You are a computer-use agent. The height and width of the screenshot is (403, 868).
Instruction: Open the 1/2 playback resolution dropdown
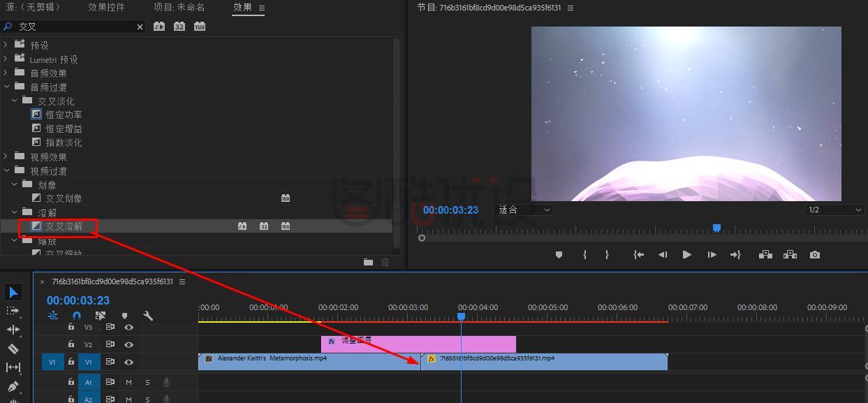pyautogui.click(x=834, y=210)
